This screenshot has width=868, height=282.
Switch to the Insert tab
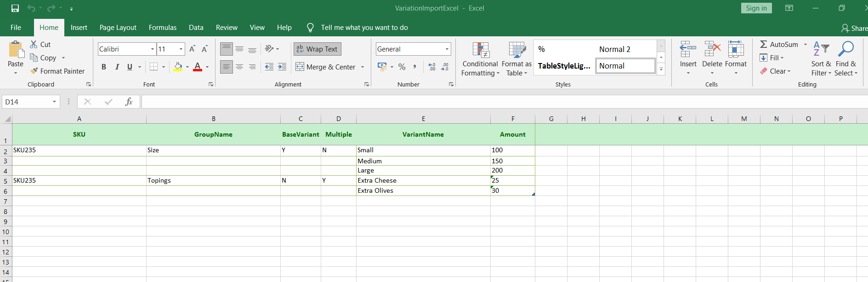79,28
